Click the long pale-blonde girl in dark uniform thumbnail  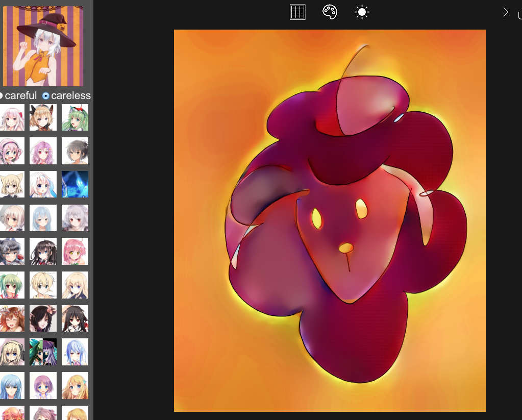click(75, 285)
